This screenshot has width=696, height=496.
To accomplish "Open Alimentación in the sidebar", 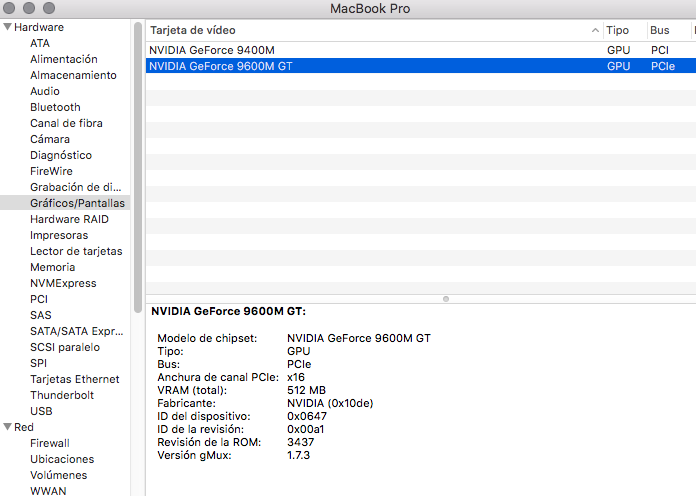I will click(64, 59).
